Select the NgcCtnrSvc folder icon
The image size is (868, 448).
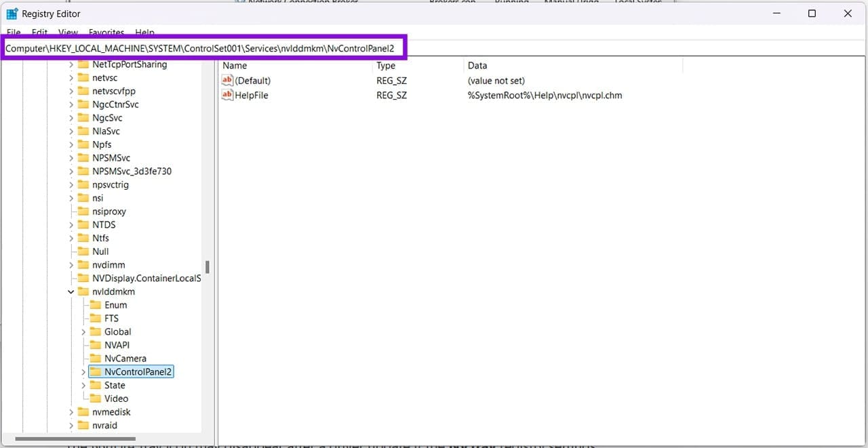pos(83,104)
